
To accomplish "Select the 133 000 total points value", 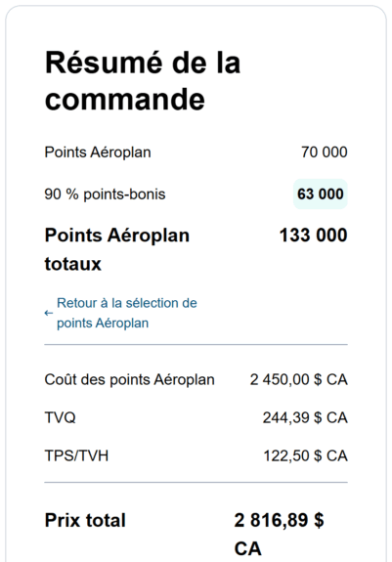I will (313, 236).
